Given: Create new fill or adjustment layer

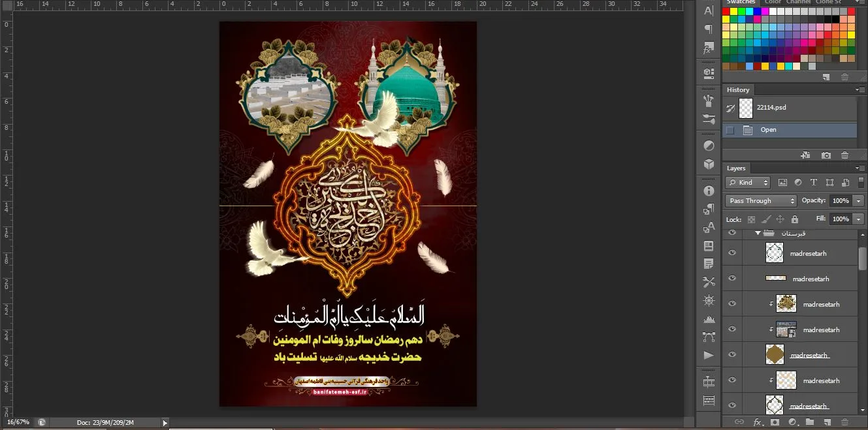Looking at the screenshot, I should click(792, 422).
